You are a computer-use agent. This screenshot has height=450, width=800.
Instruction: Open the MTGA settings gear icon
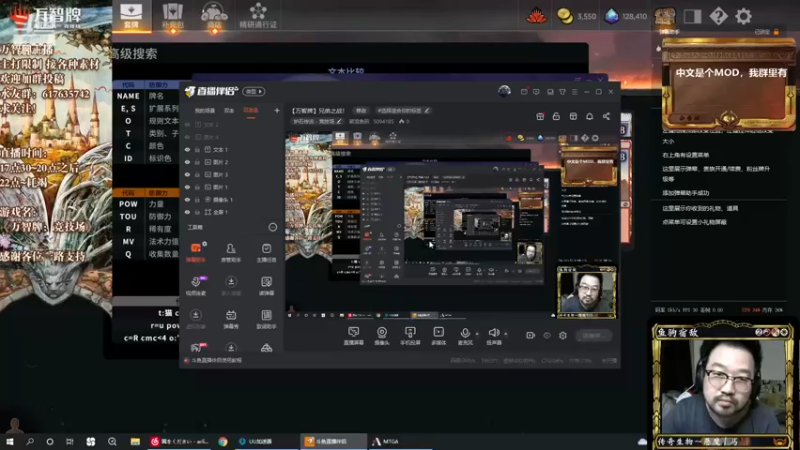[x=743, y=16]
